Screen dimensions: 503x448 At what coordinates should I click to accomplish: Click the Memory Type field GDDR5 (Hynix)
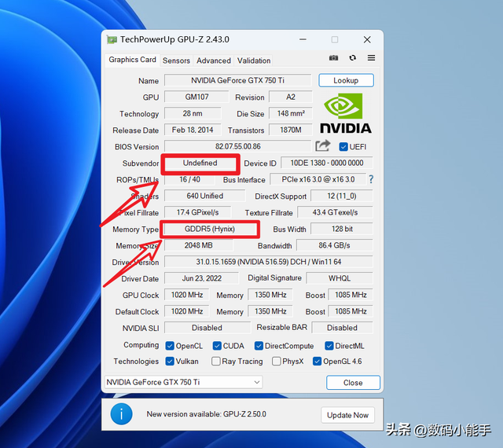coord(210,229)
